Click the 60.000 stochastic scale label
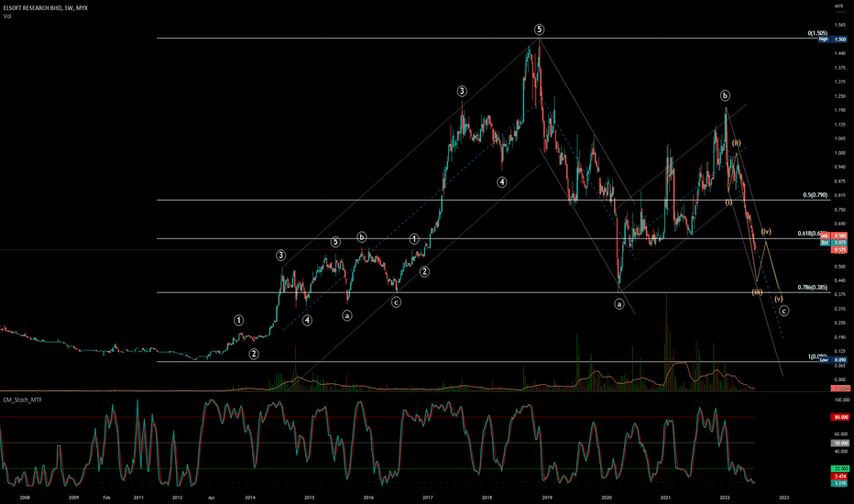This screenshot has height=504, width=854. [841, 434]
